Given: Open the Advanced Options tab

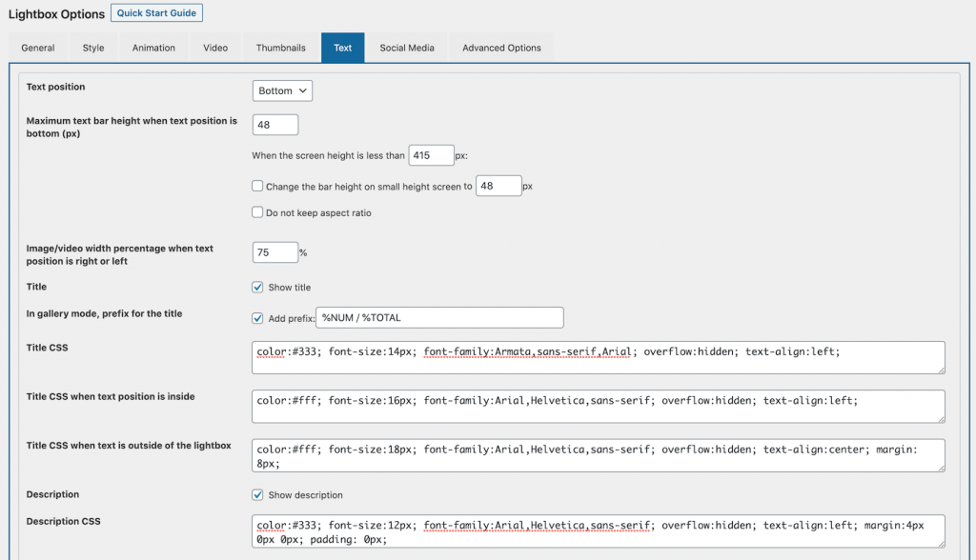Looking at the screenshot, I should (500, 47).
